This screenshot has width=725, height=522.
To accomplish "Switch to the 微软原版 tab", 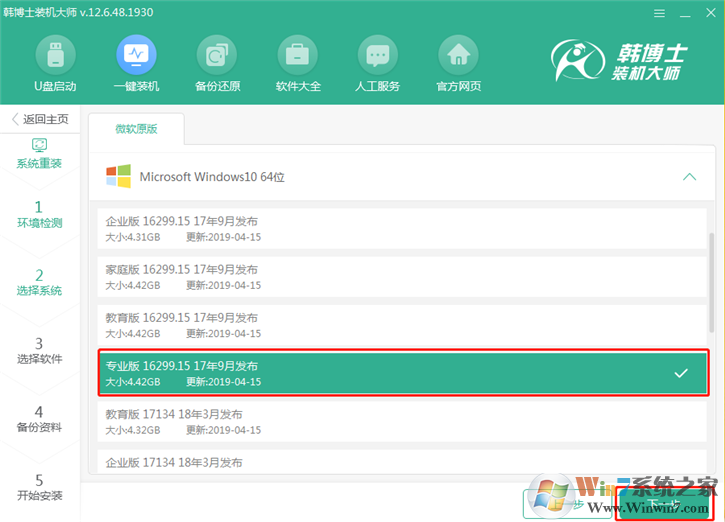I will [x=136, y=129].
